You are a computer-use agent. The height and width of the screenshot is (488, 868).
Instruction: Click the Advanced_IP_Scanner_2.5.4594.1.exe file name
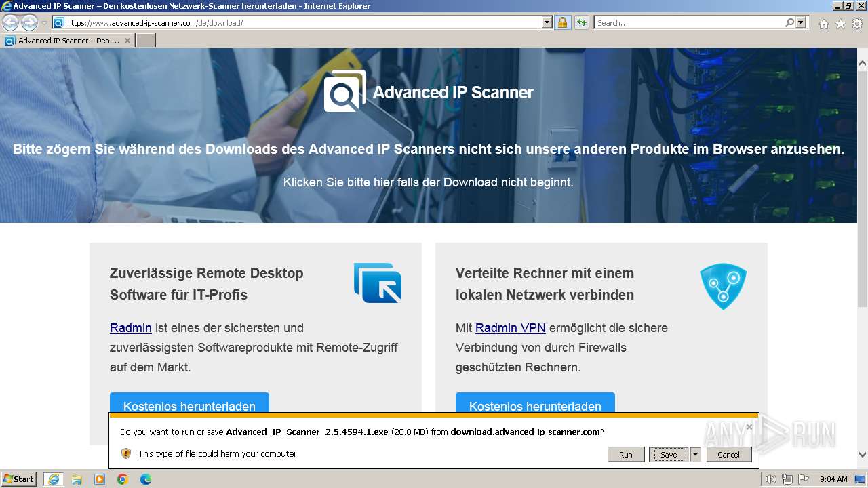[307, 432]
